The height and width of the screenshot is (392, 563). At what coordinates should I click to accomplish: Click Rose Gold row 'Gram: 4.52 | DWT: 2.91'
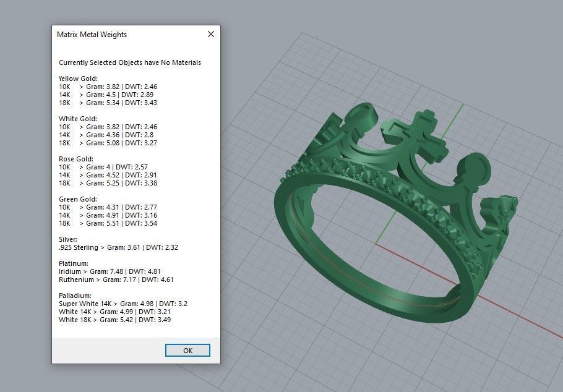click(x=108, y=175)
